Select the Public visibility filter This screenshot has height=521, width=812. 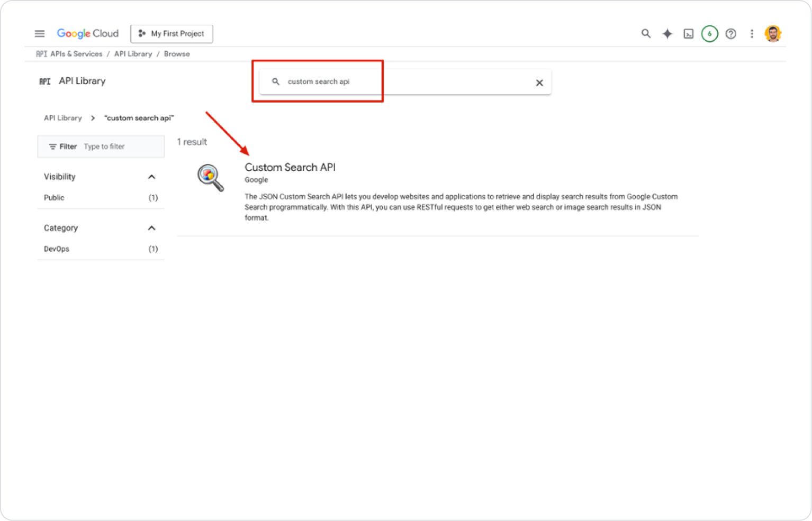click(x=101, y=198)
